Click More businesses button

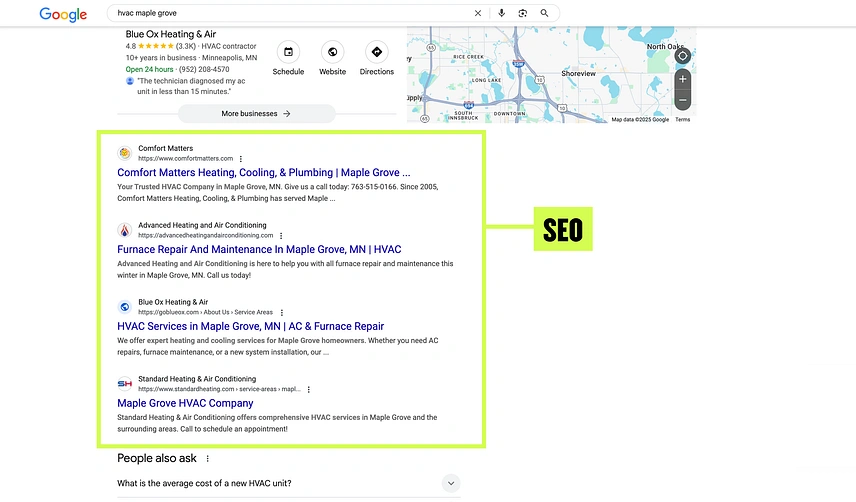tap(256, 114)
